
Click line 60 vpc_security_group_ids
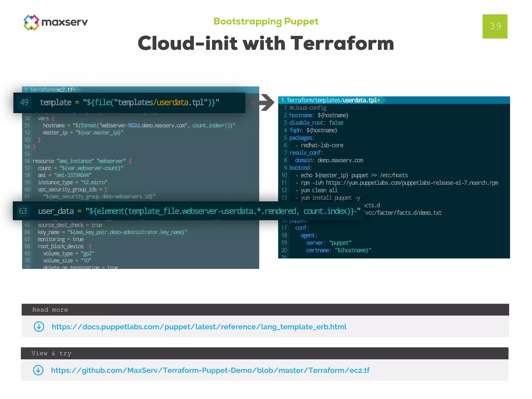[72, 190]
